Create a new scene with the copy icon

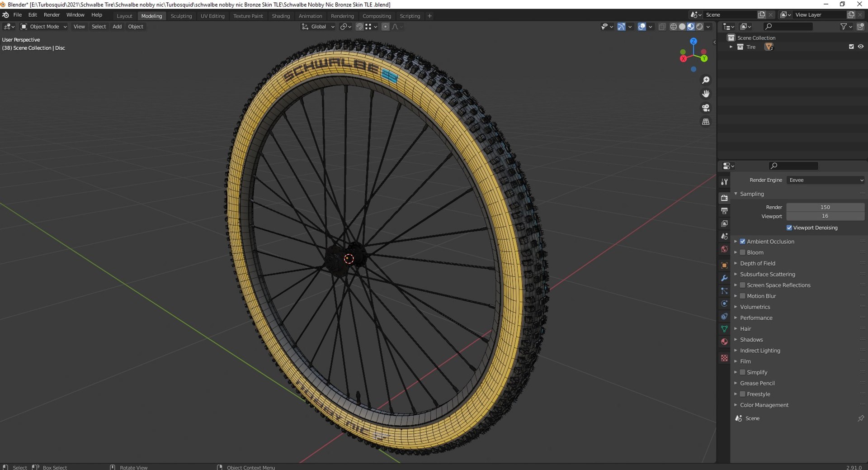762,15
